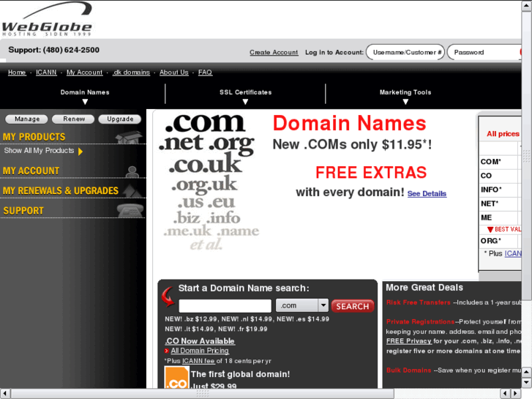Click the Bulk Domains link
532x399 pixels.
[409, 370]
